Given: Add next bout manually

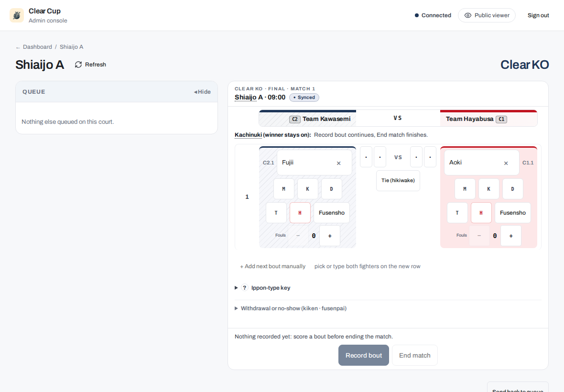Looking at the screenshot, I should [272, 266].
